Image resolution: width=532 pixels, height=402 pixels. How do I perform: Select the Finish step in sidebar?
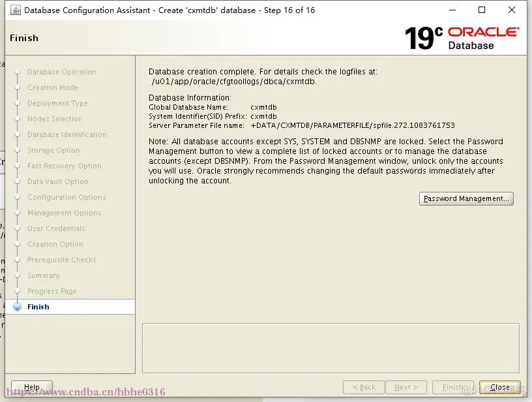(x=70, y=307)
